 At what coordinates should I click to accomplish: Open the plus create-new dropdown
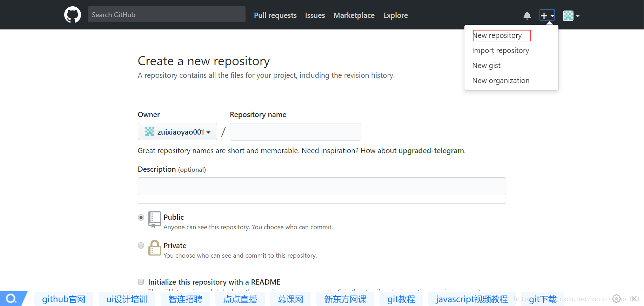click(x=547, y=15)
